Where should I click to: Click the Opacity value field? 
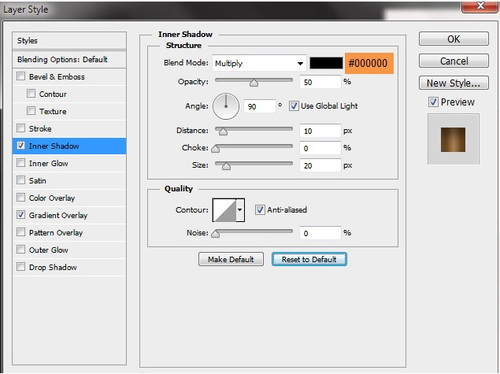tap(320, 82)
